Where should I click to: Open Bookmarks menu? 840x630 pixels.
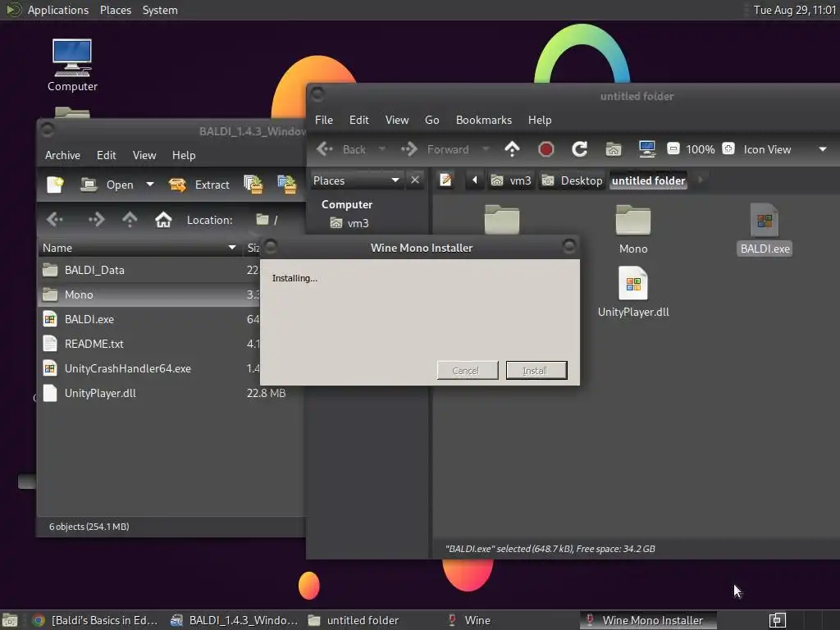(x=484, y=120)
